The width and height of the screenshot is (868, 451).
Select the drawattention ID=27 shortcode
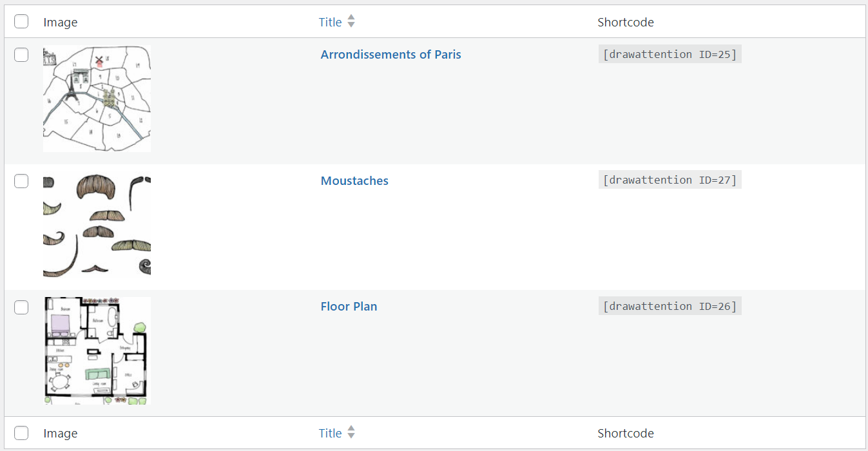point(670,180)
